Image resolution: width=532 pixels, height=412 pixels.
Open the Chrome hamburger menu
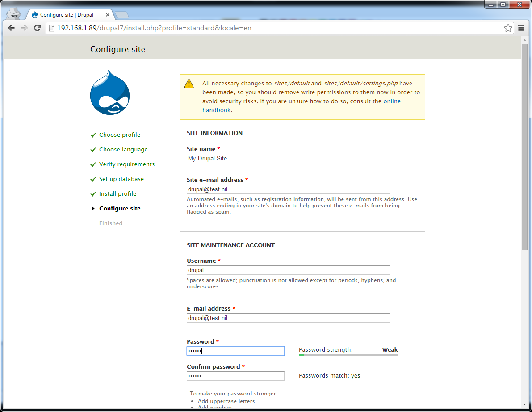[x=521, y=28]
